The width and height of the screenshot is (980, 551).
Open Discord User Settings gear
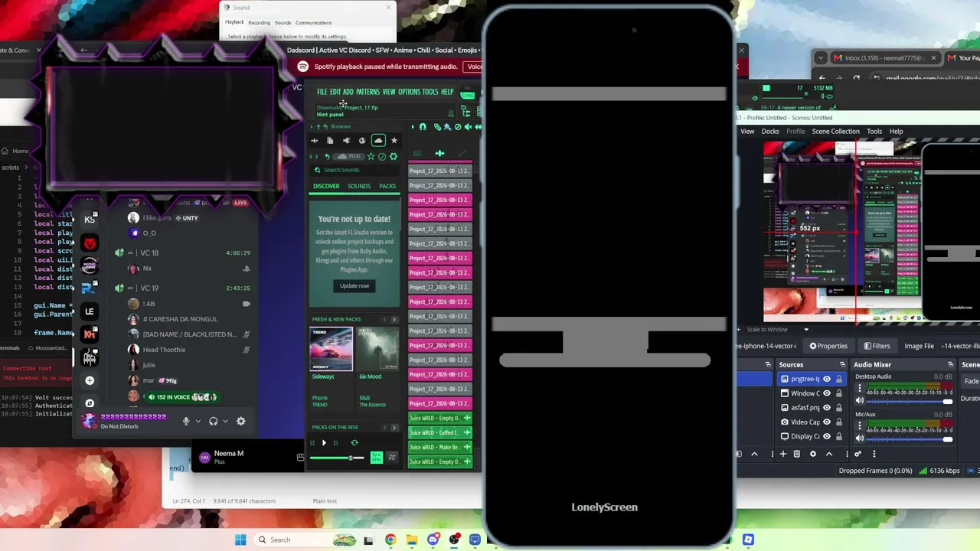pos(241,421)
